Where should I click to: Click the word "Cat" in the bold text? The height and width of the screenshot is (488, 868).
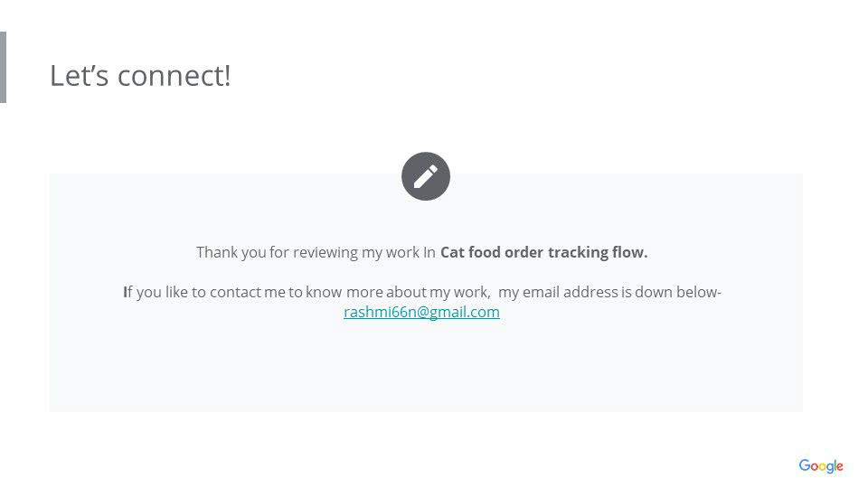pos(451,252)
